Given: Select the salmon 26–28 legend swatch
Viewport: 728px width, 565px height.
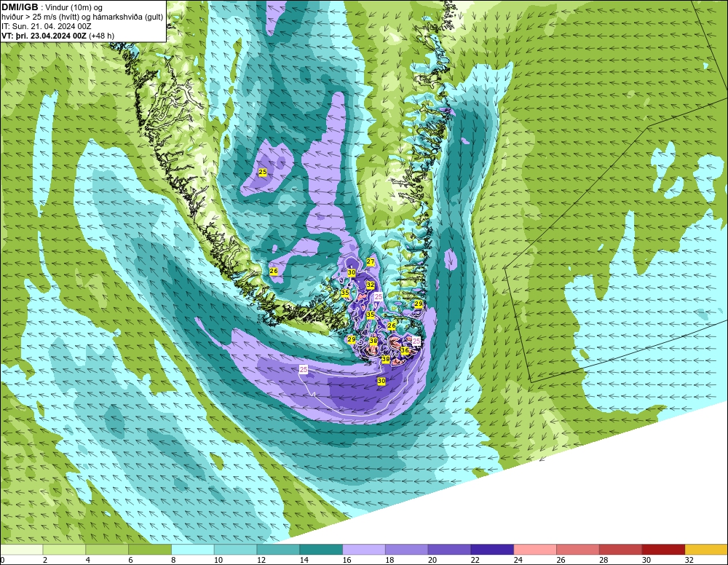Looking at the screenshot, I should pyautogui.click(x=578, y=550).
